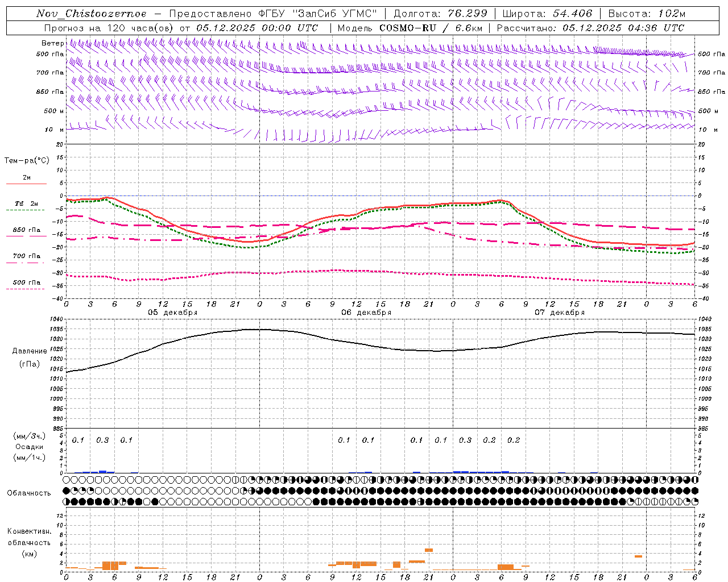
Task: Click the Ветер panel label
Action: (x=52, y=43)
